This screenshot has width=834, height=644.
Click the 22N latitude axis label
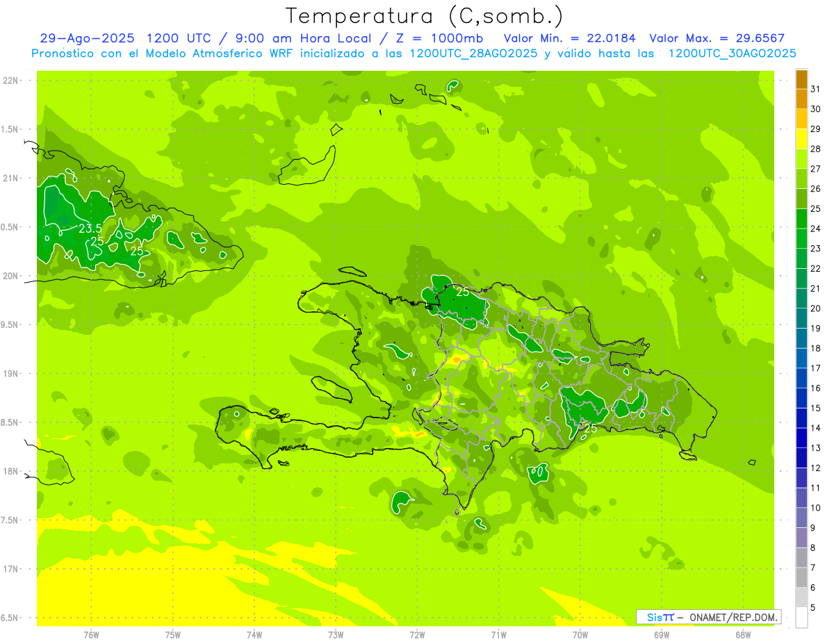pos(10,81)
